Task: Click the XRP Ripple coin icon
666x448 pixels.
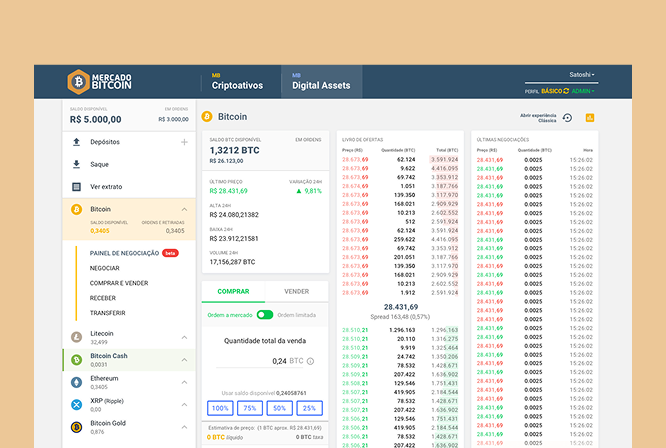Action: 76,405
